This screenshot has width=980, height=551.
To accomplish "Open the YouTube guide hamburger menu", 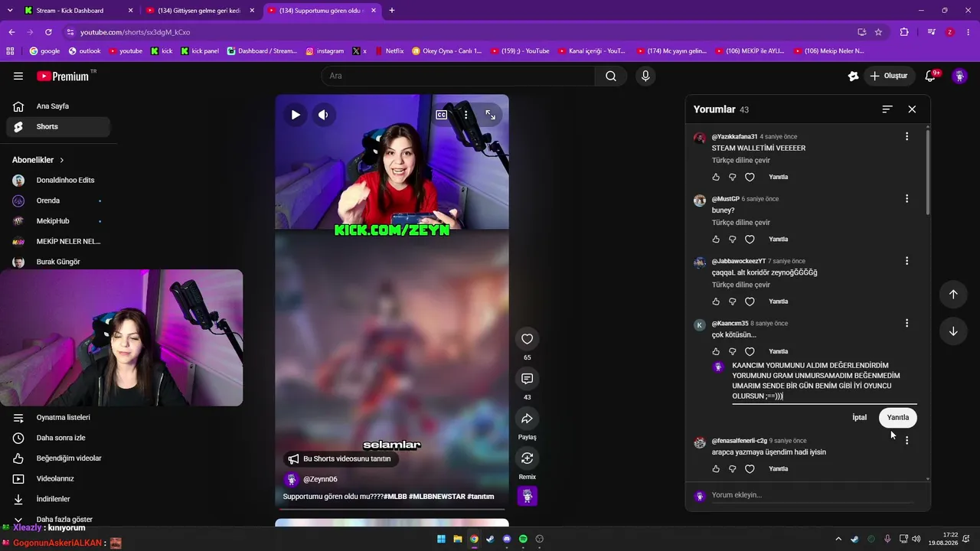I will point(18,76).
